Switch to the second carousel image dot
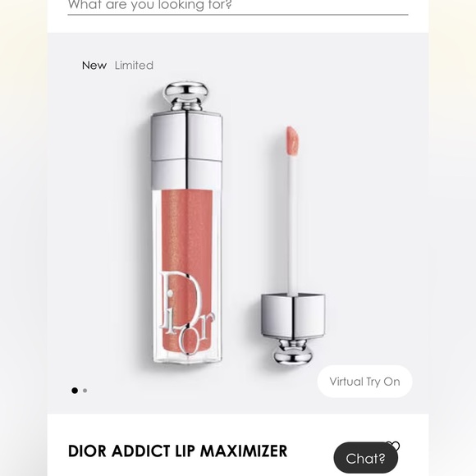The height and width of the screenshot is (476, 476). point(85,391)
